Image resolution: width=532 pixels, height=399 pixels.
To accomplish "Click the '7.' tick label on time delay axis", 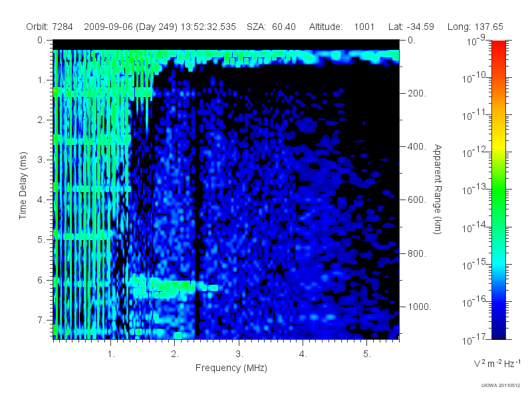I will click(x=41, y=320).
